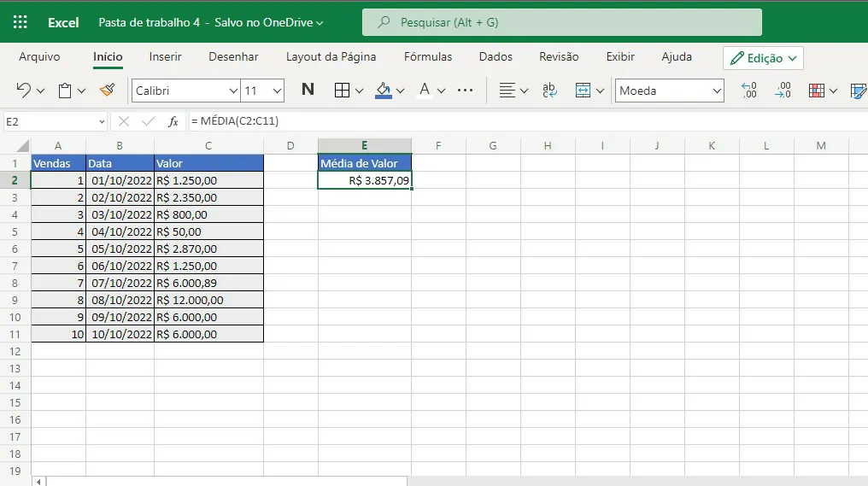
Task: Open the Revisão tab
Action: click(559, 56)
